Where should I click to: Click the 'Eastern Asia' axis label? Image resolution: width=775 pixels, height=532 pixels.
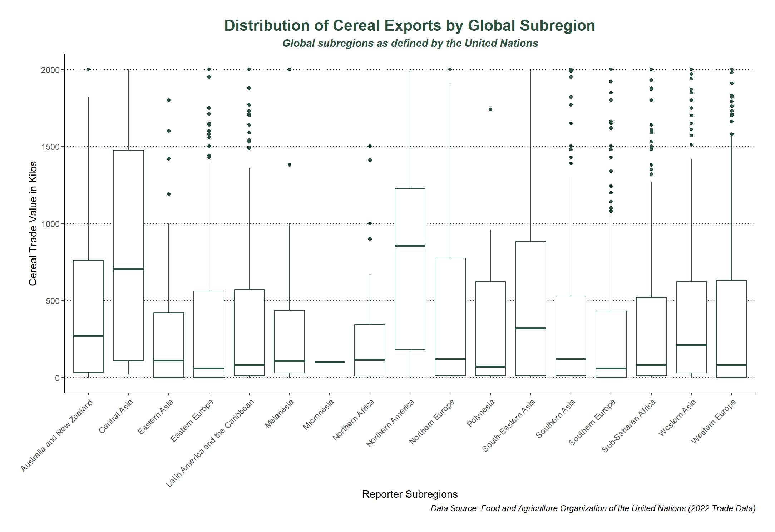click(156, 417)
